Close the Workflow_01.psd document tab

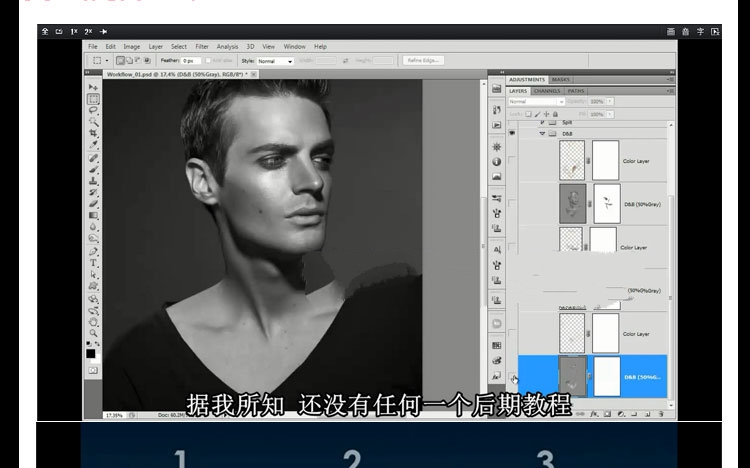(254, 74)
